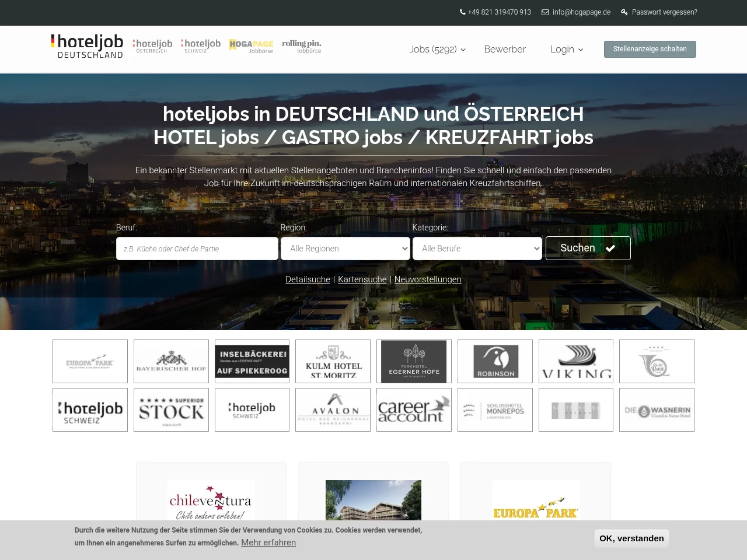
Task: Open the Alle Regionen dropdown
Action: 345,249
